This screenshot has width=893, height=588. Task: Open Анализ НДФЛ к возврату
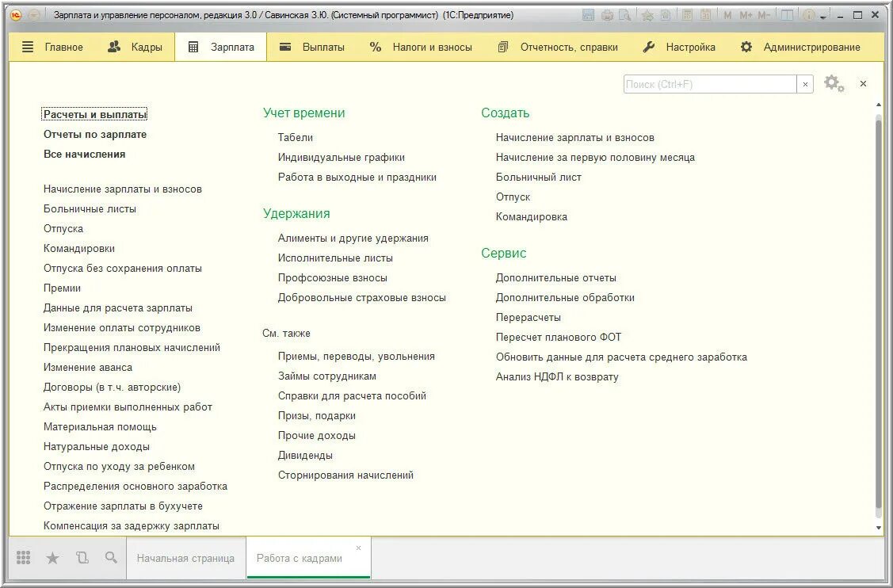557,376
